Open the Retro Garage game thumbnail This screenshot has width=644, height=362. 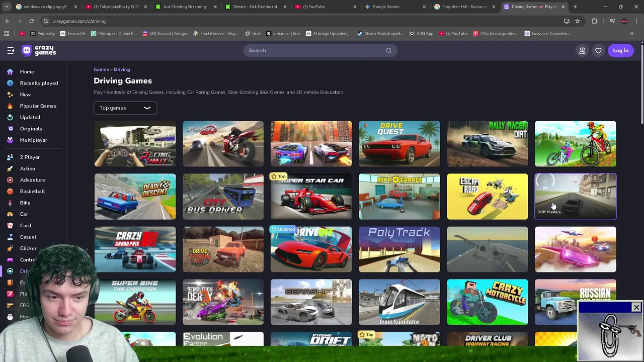399,197
